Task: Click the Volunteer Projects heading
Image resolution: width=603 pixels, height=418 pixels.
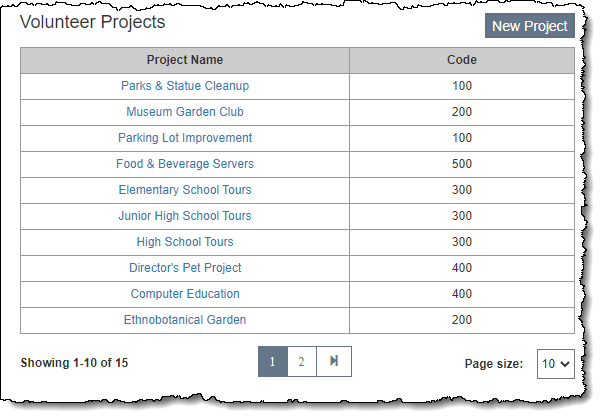Action: (93, 22)
